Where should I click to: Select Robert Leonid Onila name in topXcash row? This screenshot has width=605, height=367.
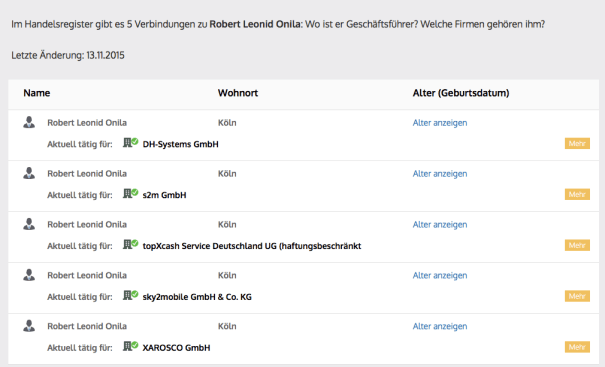click(x=87, y=225)
